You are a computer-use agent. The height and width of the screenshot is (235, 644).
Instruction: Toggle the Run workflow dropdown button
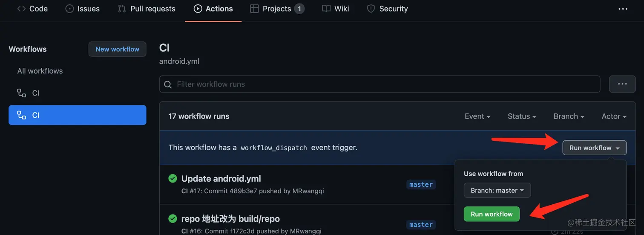(595, 148)
